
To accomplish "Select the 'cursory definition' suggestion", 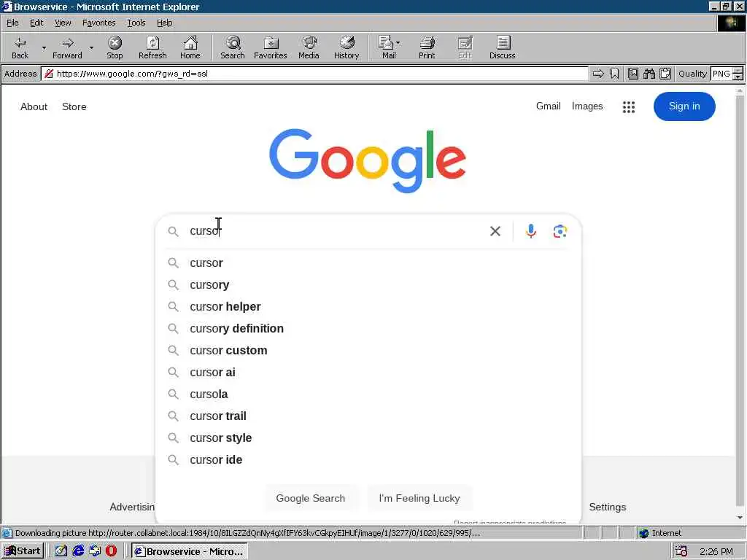I will click(368, 329).
